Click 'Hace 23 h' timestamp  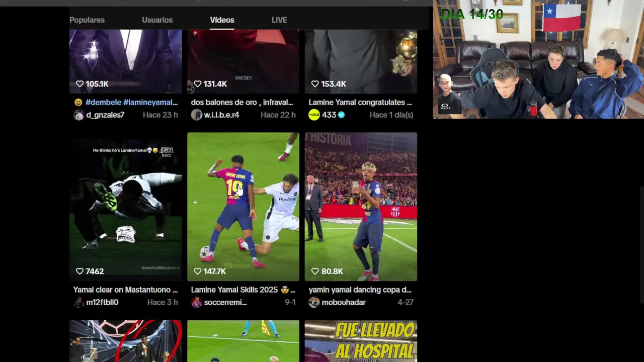160,115
